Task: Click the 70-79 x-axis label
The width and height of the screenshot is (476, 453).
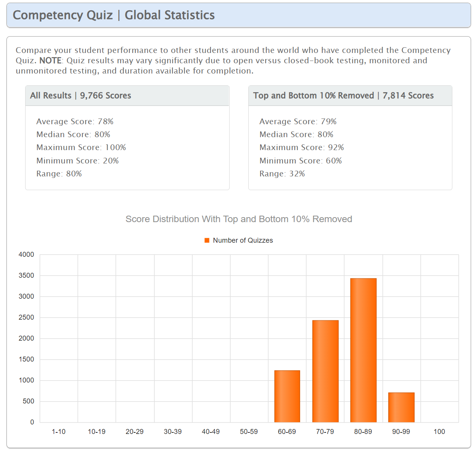Action: 325,432
